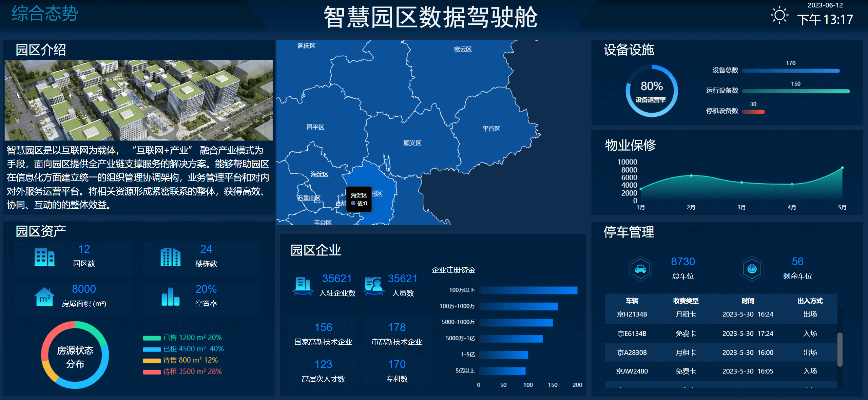
Task: Click the building count tower icon
Action: click(170, 257)
